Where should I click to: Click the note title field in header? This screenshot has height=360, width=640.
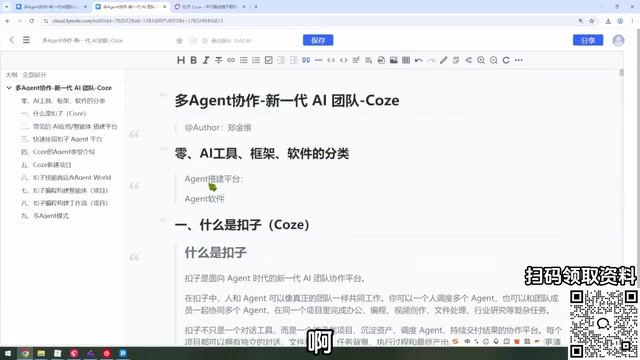click(82, 40)
